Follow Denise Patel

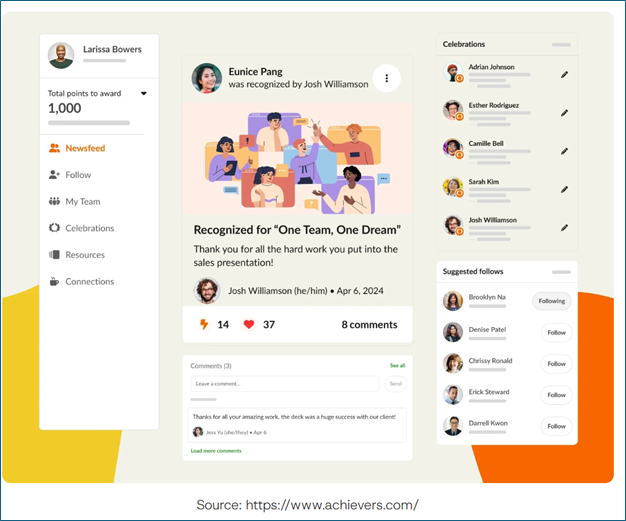(x=556, y=333)
